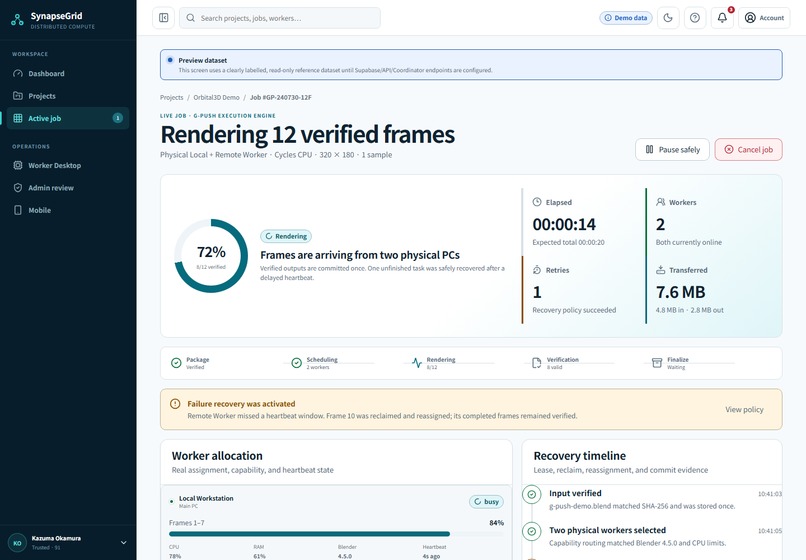This screenshot has height=560, width=806.
Task: Click 'Recovery policy succeeded' text
Action: [574, 310]
